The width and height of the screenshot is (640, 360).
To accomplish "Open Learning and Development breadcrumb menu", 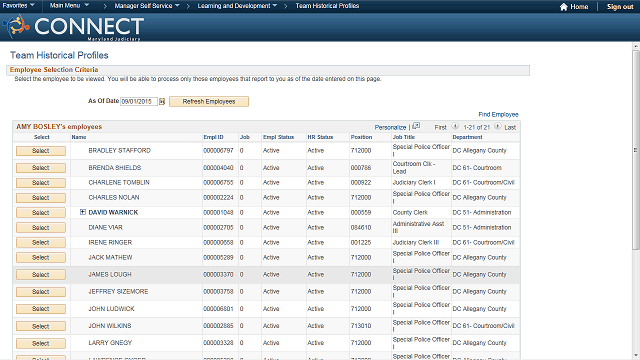I will 237,6.
